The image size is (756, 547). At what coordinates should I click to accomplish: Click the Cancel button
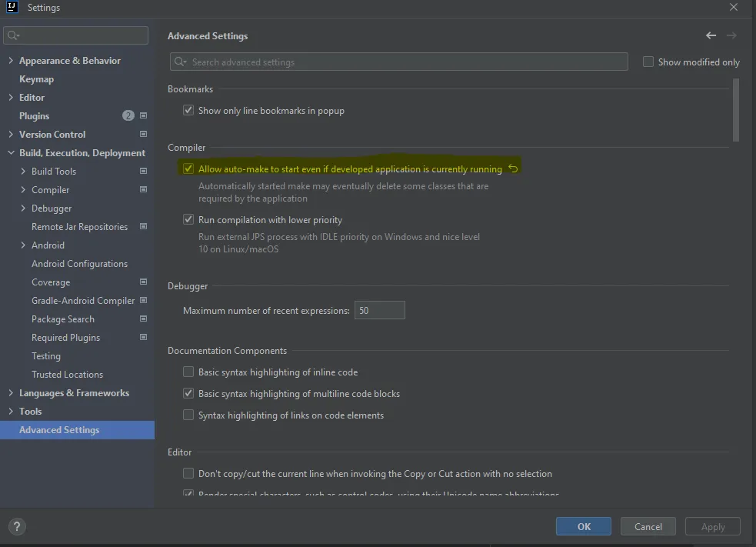[648, 527]
